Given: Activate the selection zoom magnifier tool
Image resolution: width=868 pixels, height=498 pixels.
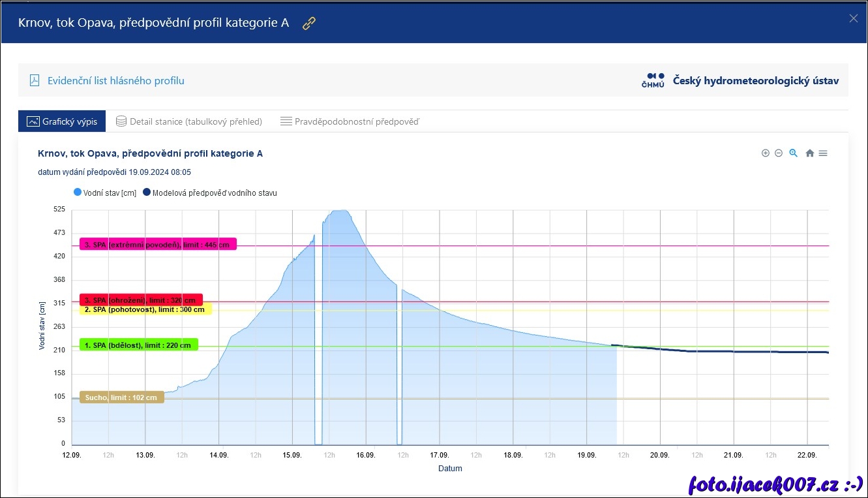Looking at the screenshot, I should [x=794, y=153].
